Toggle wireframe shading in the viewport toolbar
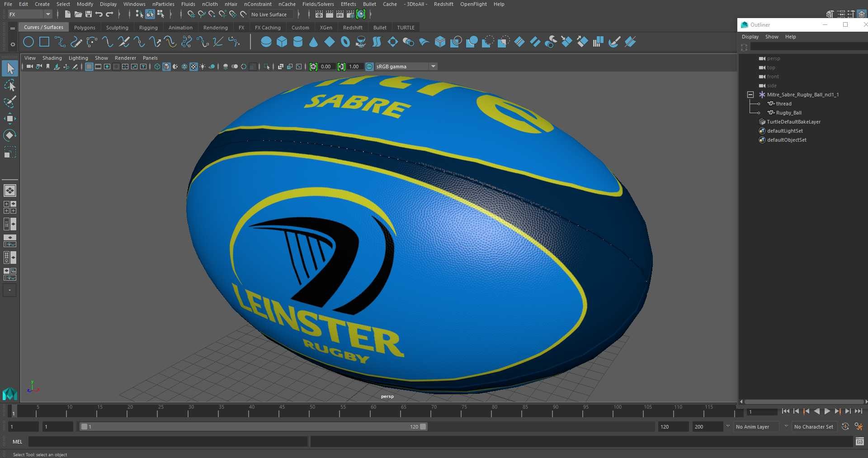The width and height of the screenshot is (868, 458). 157,67
